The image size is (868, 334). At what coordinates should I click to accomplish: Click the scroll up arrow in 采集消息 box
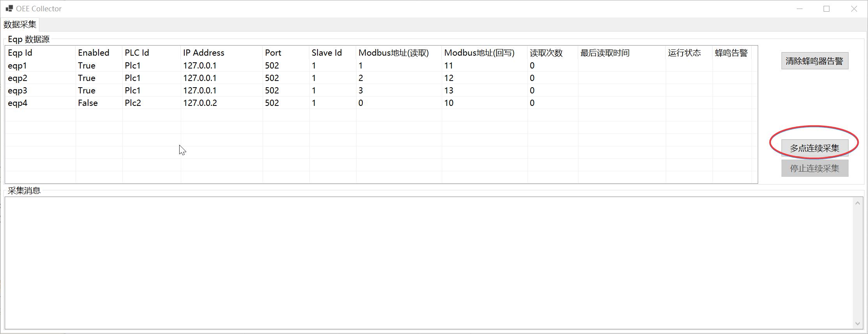coord(857,203)
